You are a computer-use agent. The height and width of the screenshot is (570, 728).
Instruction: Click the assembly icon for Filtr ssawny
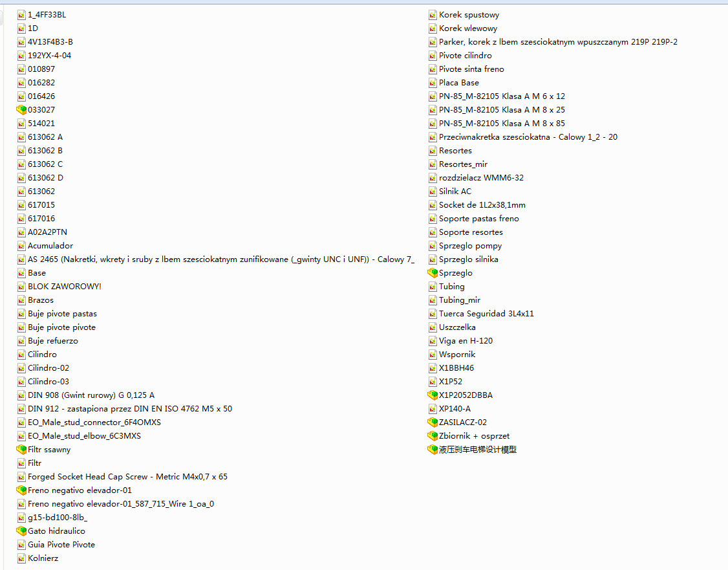click(x=21, y=450)
